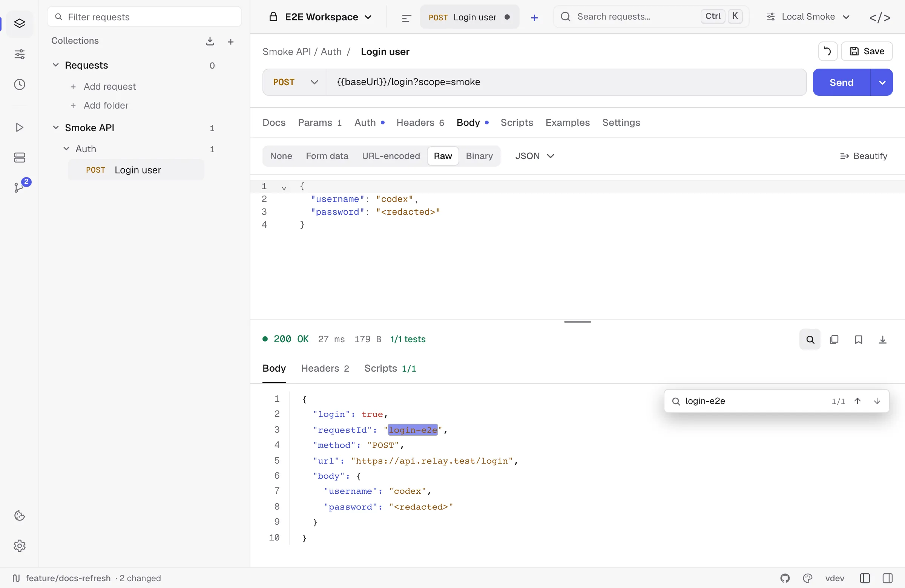The height and width of the screenshot is (588, 905).
Task: Go to previous search match
Action: pos(857,401)
